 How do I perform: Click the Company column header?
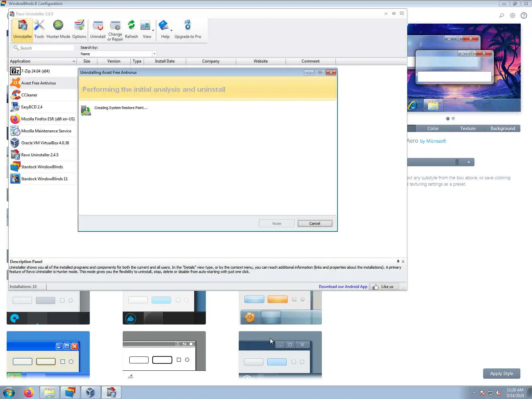point(211,61)
